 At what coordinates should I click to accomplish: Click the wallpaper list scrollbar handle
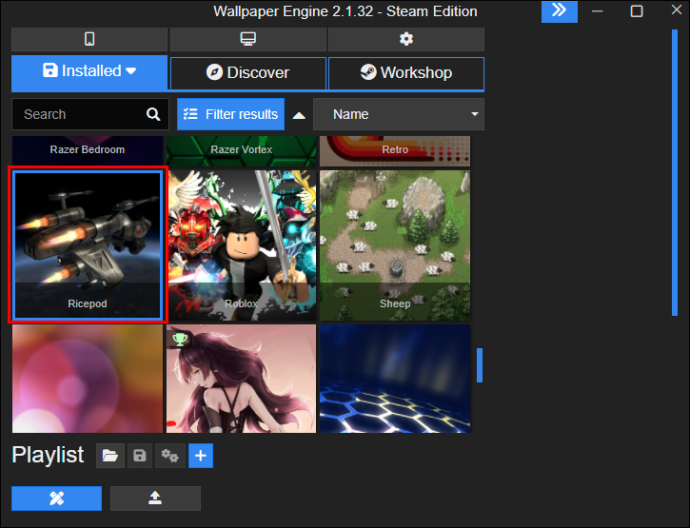point(479,365)
